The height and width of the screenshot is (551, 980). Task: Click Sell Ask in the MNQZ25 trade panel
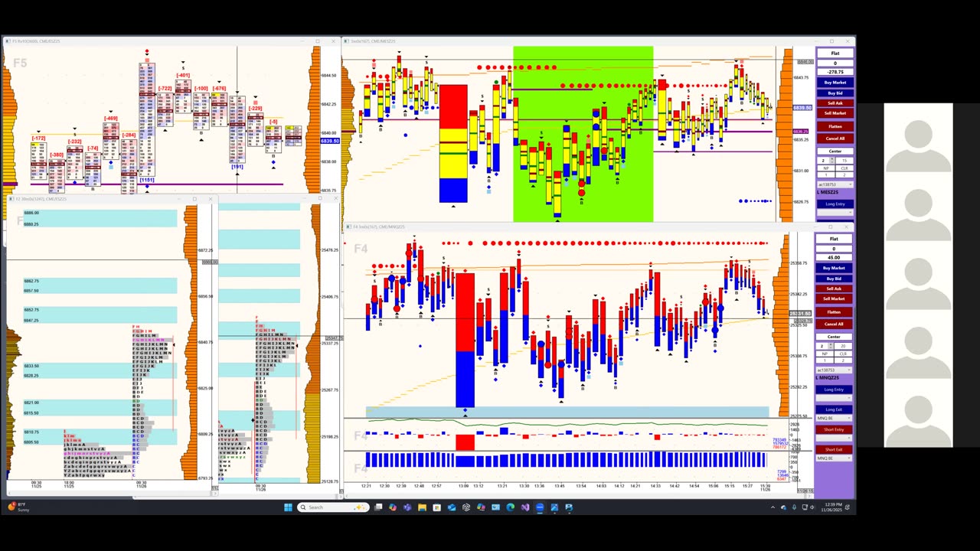click(x=834, y=289)
